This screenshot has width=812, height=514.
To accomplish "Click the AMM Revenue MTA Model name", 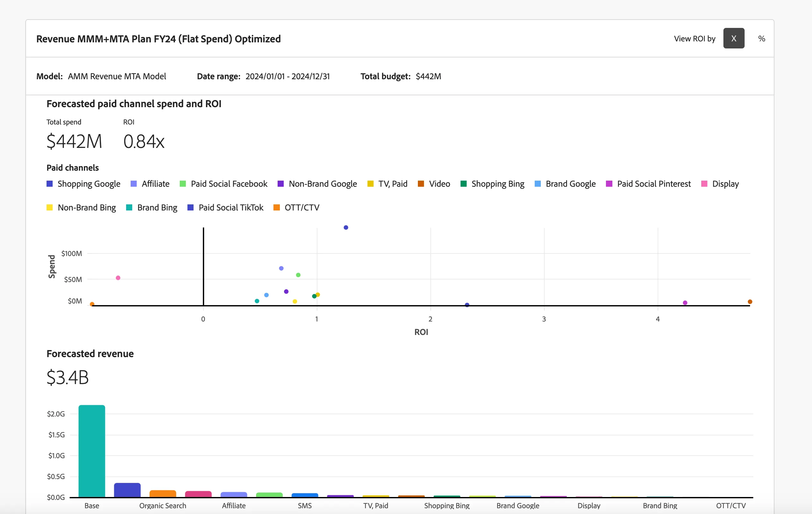I will click(x=117, y=76).
